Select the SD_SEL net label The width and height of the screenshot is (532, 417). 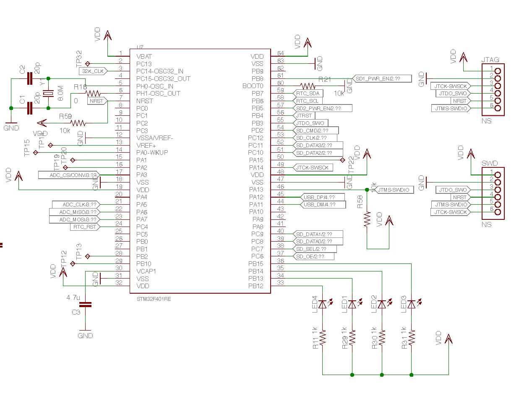click(x=314, y=249)
